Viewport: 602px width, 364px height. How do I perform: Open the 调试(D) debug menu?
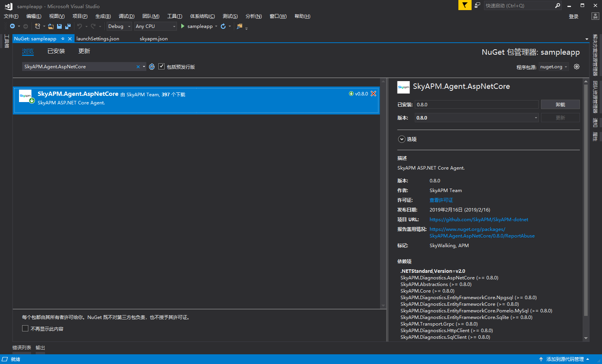(x=127, y=16)
